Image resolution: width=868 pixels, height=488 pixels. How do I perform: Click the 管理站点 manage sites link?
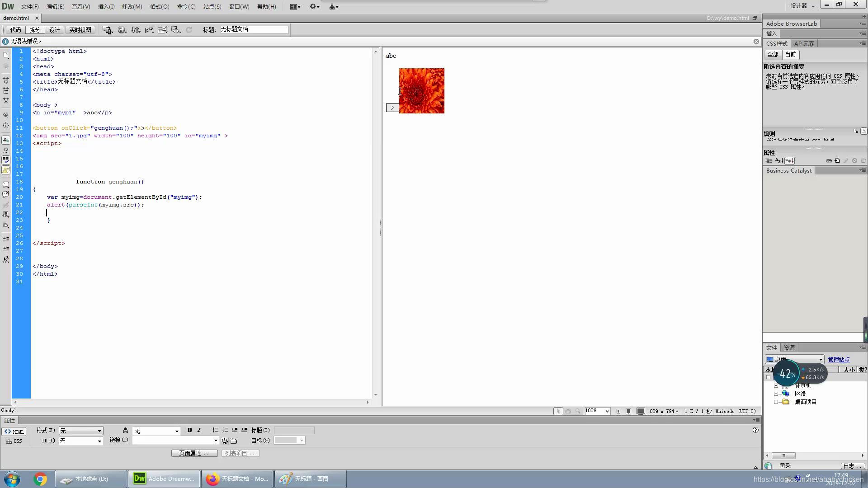[x=839, y=360]
